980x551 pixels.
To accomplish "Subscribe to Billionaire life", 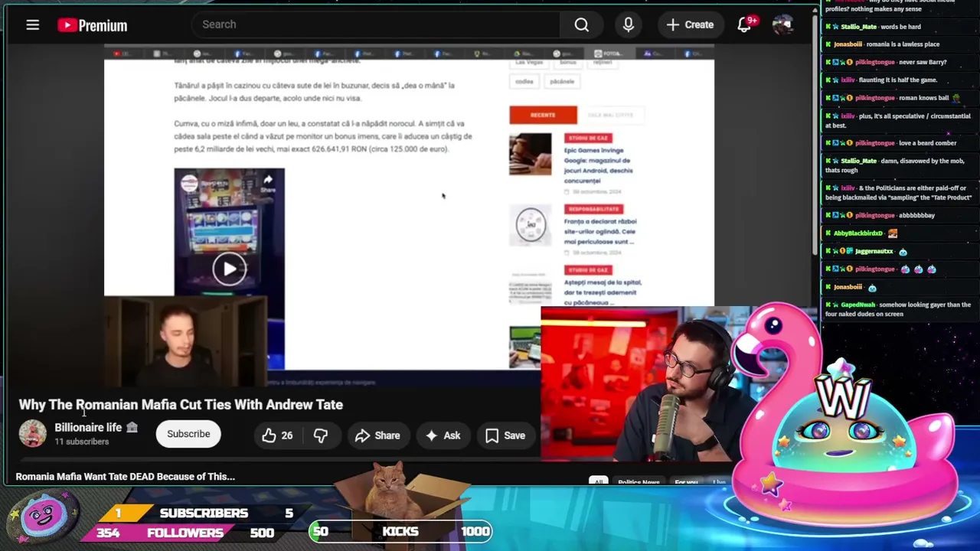I will 188,434.
